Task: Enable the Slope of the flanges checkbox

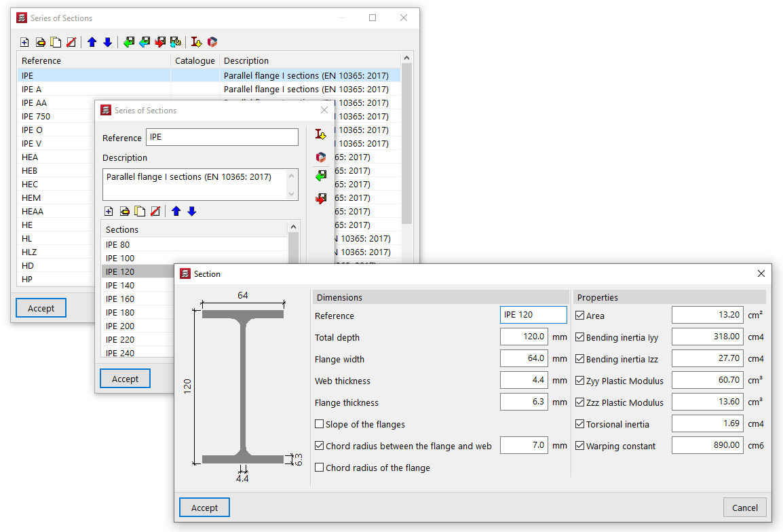Action: pos(320,424)
